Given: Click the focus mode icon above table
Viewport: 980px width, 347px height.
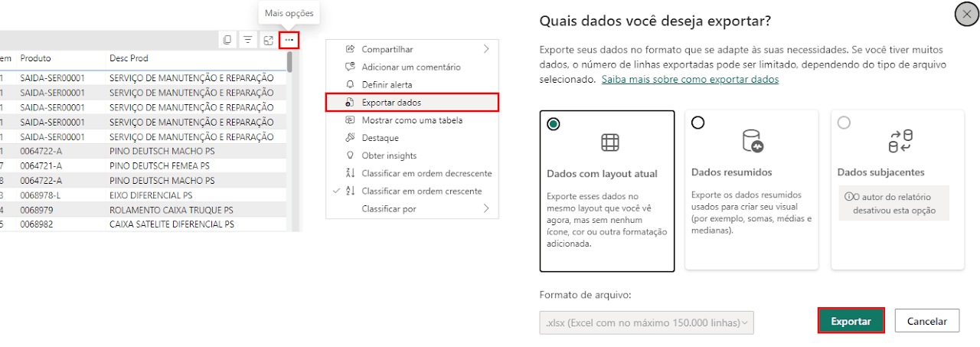Looking at the screenshot, I should [269, 40].
